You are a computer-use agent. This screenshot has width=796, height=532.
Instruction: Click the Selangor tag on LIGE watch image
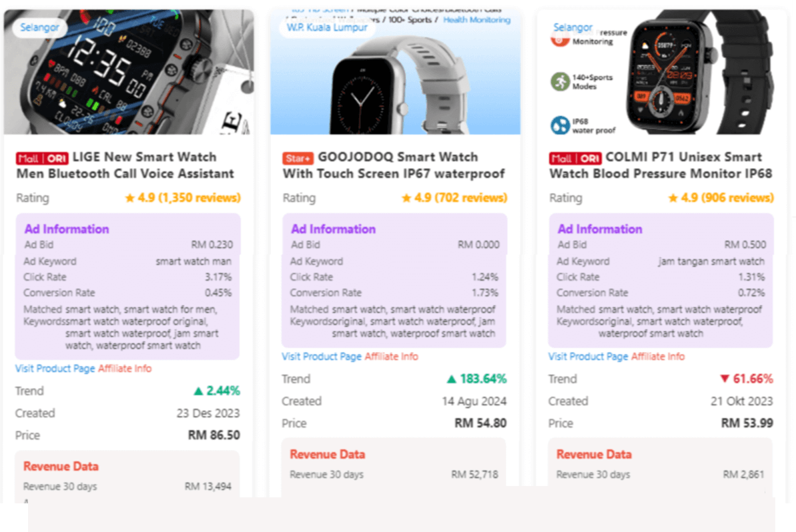coord(39,27)
